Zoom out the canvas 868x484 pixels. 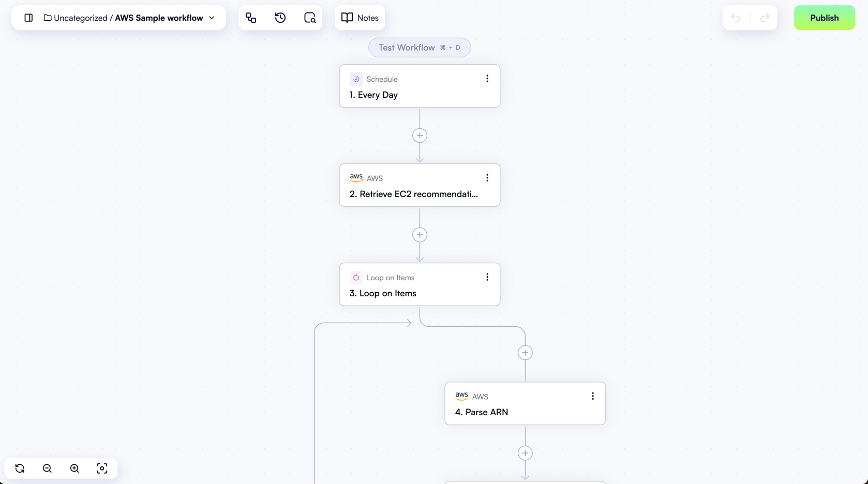pos(47,468)
